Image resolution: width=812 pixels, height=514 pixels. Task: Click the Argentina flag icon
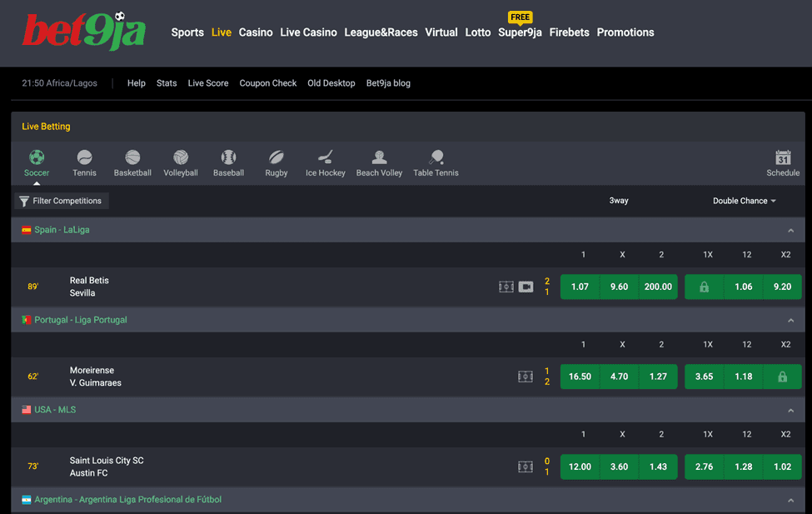pyautogui.click(x=27, y=500)
